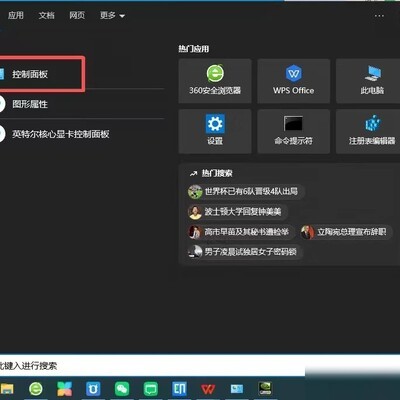Open the 注册表编辑器 tile
Viewport: 400px width, 400px height.
point(368,131)
